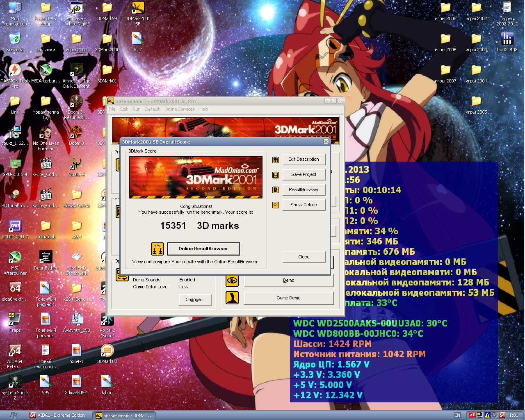Open the Run menu in 3DMark2001
The image size is (525, 420).
coord(136,109)
